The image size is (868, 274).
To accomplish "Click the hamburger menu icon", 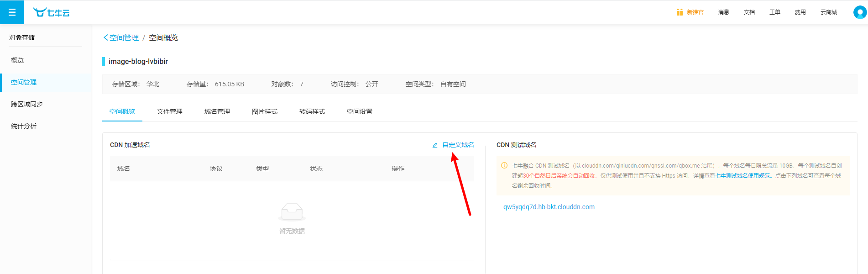I will coord(12,12).
